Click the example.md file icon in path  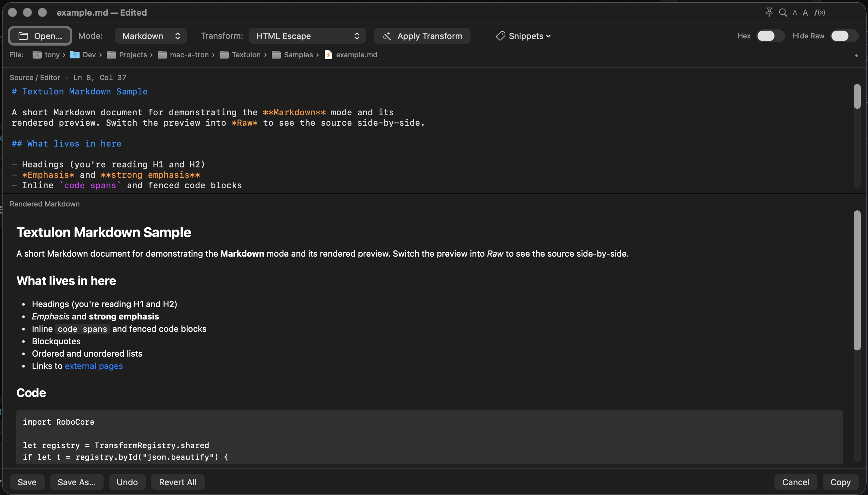[328, 55]
